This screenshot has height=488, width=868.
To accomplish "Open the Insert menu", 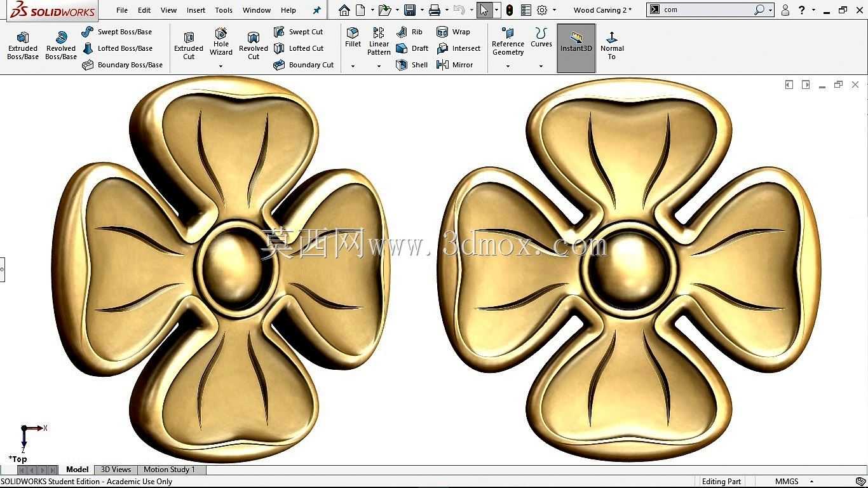I will click(x=196, y=10).
